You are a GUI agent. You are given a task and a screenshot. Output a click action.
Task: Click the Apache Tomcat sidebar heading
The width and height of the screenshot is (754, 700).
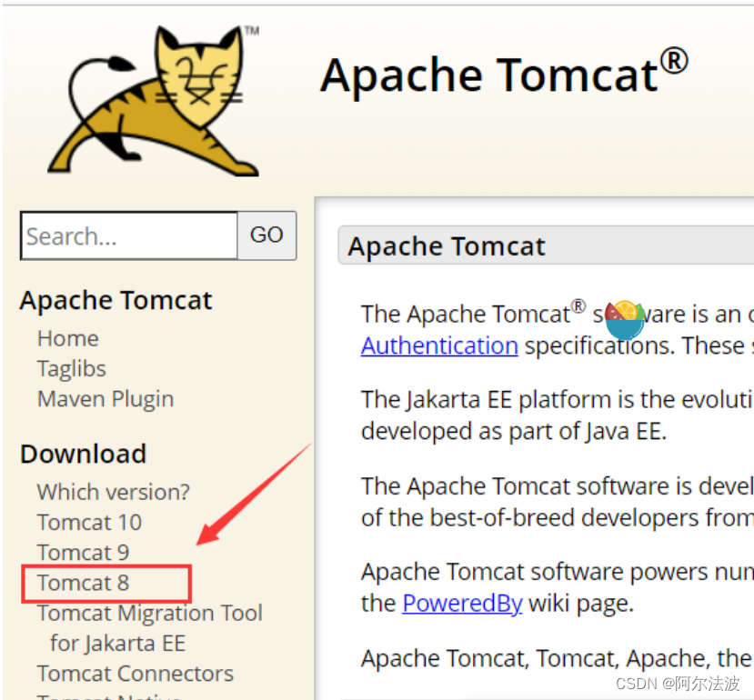point(116,300)
